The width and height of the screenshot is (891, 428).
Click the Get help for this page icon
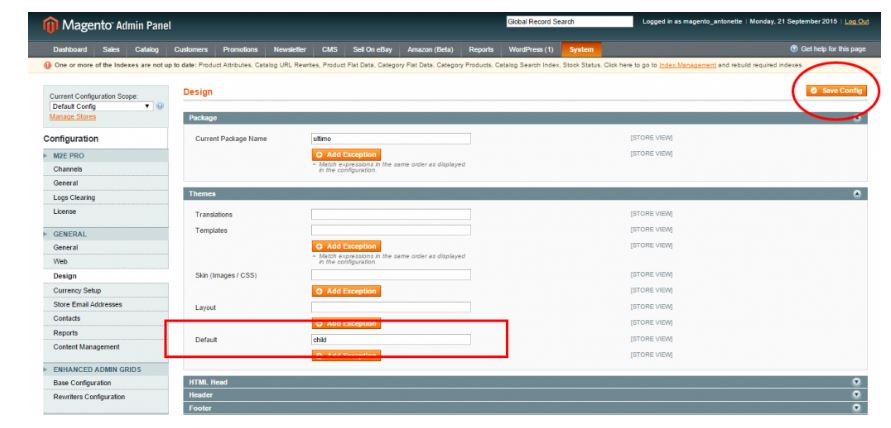(795, 49)
